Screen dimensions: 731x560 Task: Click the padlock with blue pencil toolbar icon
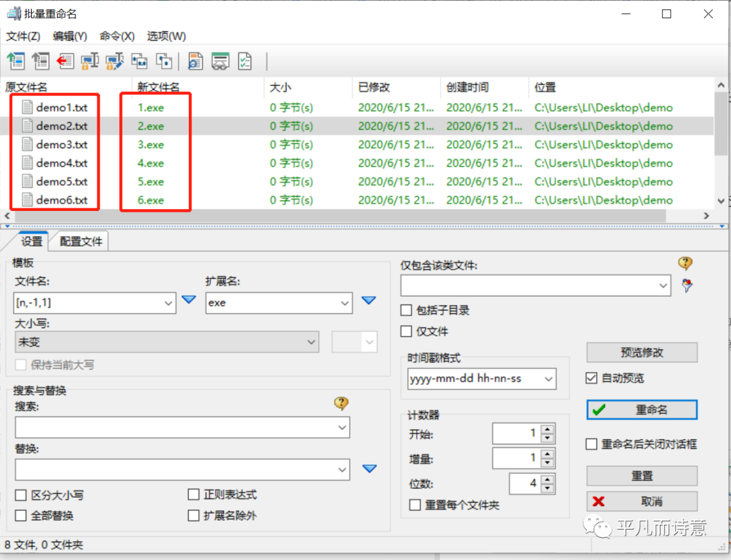[114, 61]
